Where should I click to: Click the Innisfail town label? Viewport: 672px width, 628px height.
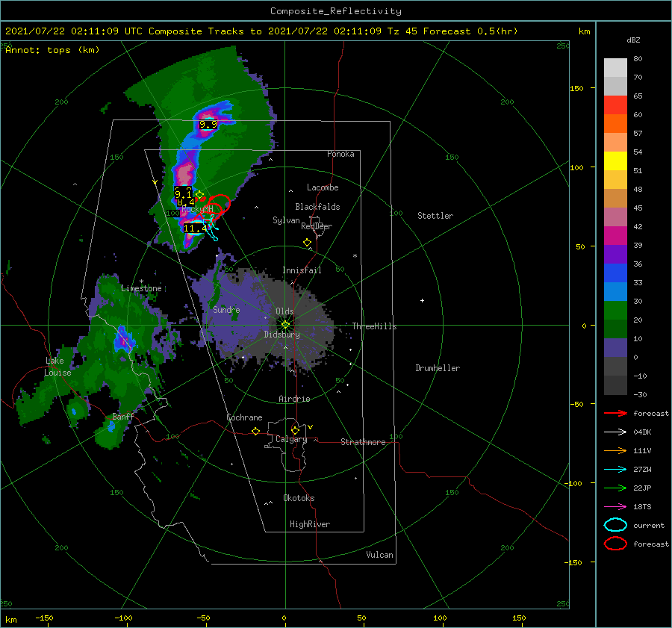[302, 270]
